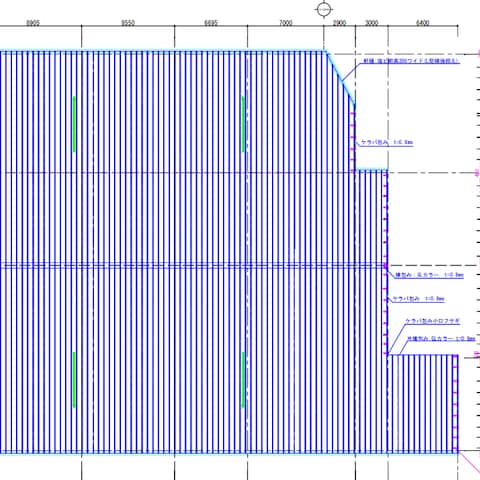The image size is (480, 480).
Task: Click the magenta diagonal line at bottom-right corner
Action: [469, 463]
